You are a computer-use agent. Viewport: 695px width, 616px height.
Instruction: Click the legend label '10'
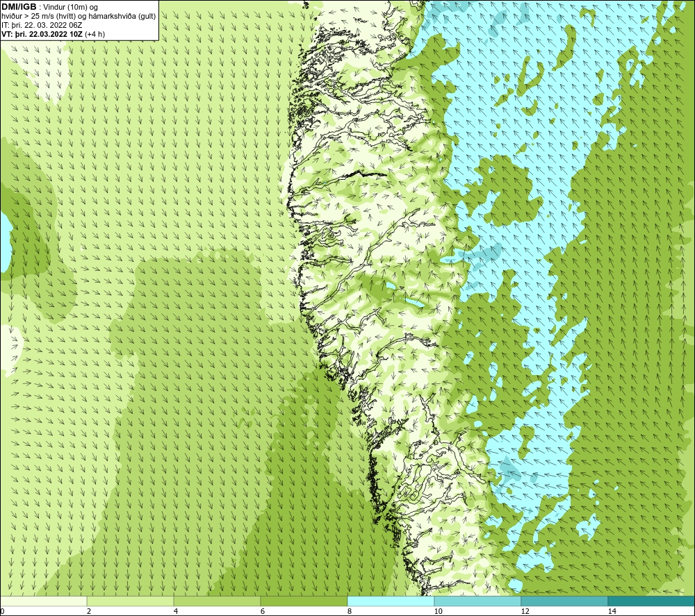click(x=438, y=612)
